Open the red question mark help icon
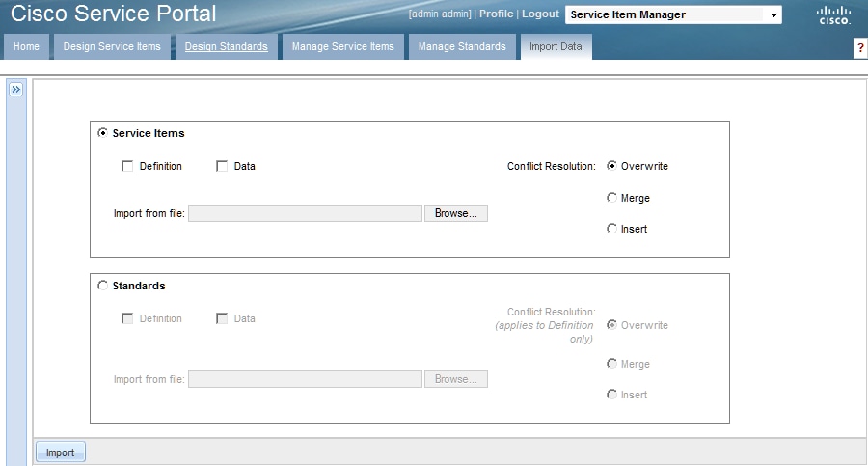This screenshot has height=466, width=868. coord(860,47)
